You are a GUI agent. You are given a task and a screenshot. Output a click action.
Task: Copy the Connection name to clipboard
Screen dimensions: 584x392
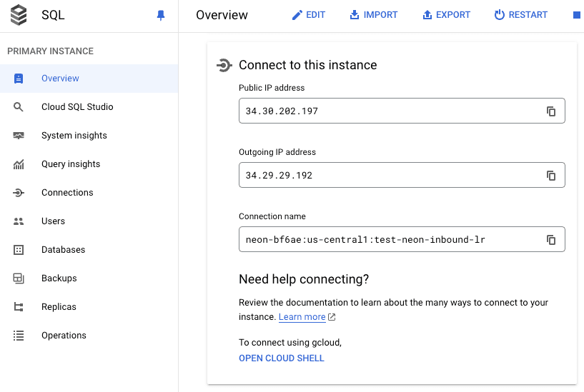pos(551,240)
